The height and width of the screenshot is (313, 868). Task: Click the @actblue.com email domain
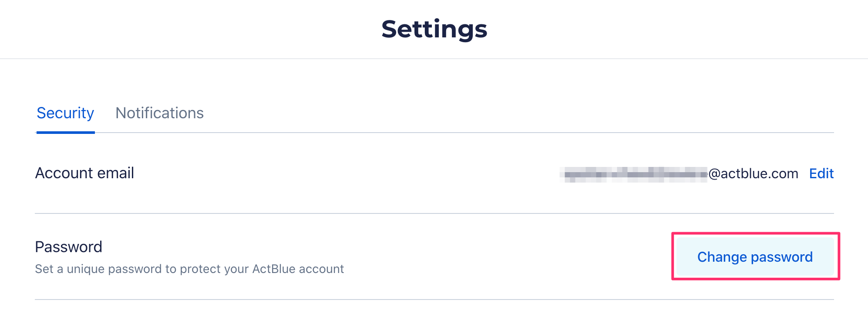point(753,174)
